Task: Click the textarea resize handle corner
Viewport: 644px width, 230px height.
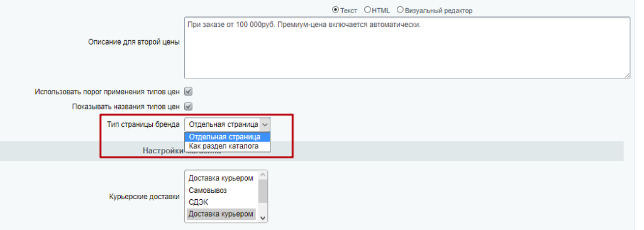Action: click(627, 75)
